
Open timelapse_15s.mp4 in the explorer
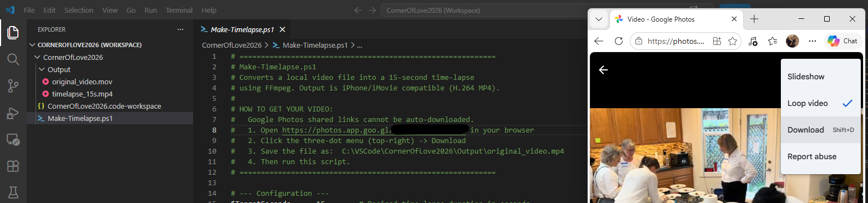pyautogui.click(x=110, y=94)
